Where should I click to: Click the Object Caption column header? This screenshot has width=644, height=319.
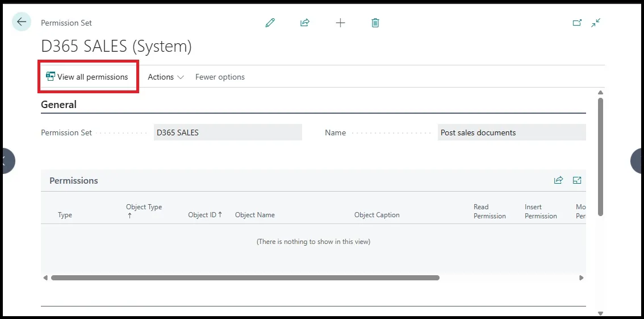coord(377,214)
